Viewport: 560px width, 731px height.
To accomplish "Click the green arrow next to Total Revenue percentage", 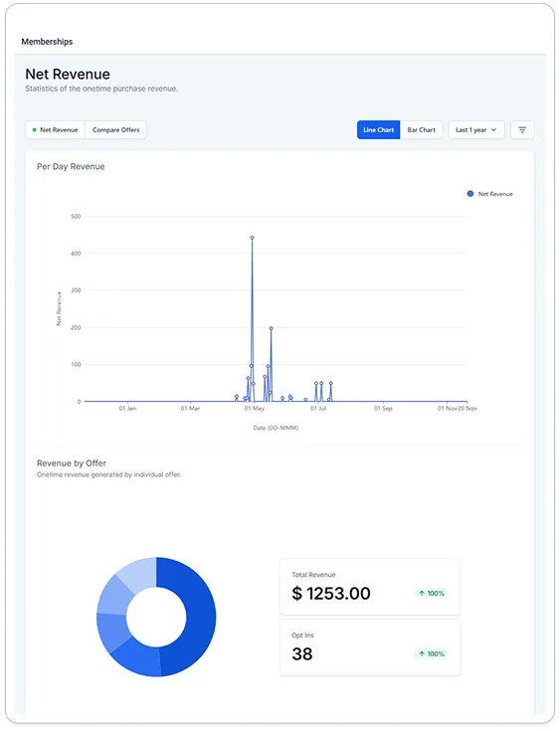I will tap(422, 594).
